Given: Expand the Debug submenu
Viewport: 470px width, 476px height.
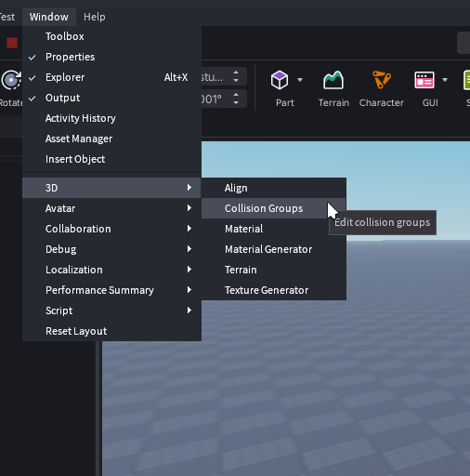Looking at the screenshot, I should click(111, 249).
